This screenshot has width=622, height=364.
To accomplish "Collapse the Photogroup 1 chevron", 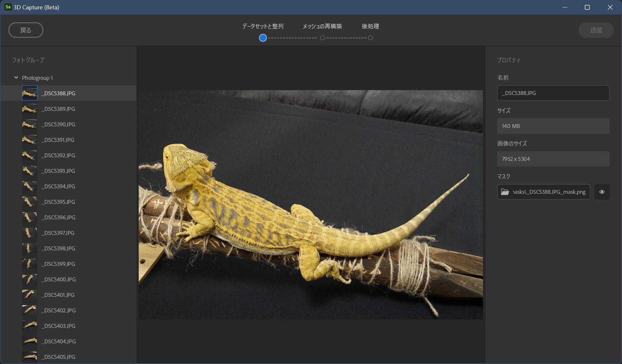I will click(x=16, y=78).
